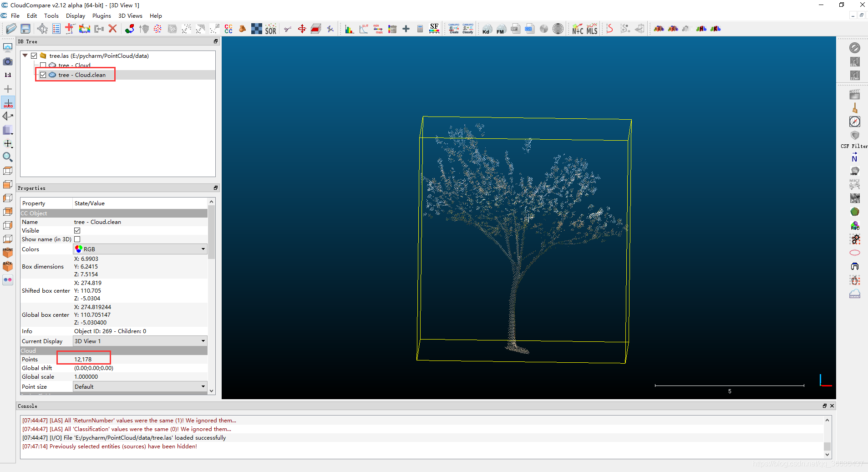This screenshot has height=472, width=868.
Task: Click the 1:1 zoom sidebar icon
Action: coord(8,75)
